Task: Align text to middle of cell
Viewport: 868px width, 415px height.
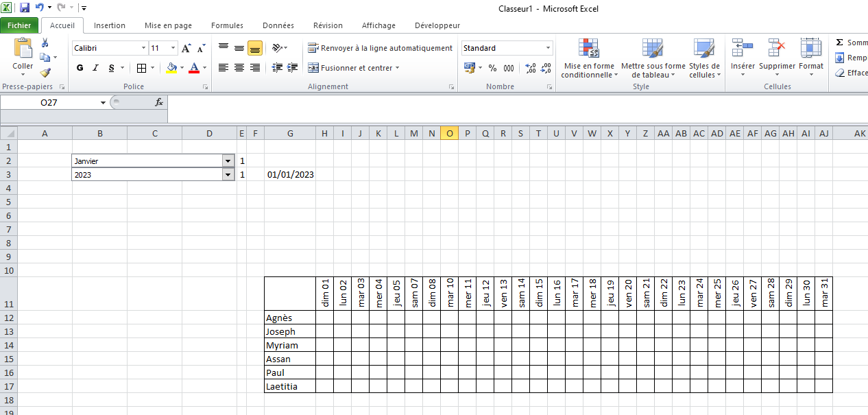Action: [x=239, y=48]
